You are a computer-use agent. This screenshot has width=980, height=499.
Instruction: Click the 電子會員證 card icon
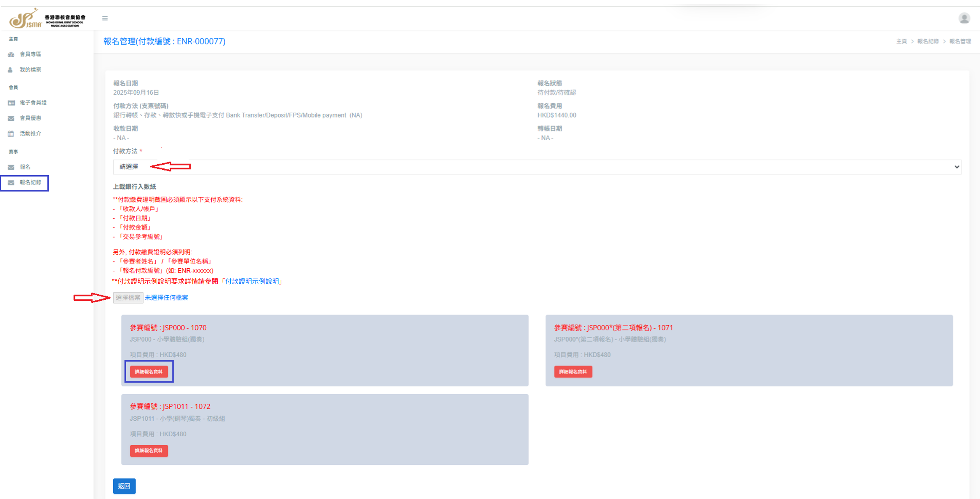click(11, 103)
